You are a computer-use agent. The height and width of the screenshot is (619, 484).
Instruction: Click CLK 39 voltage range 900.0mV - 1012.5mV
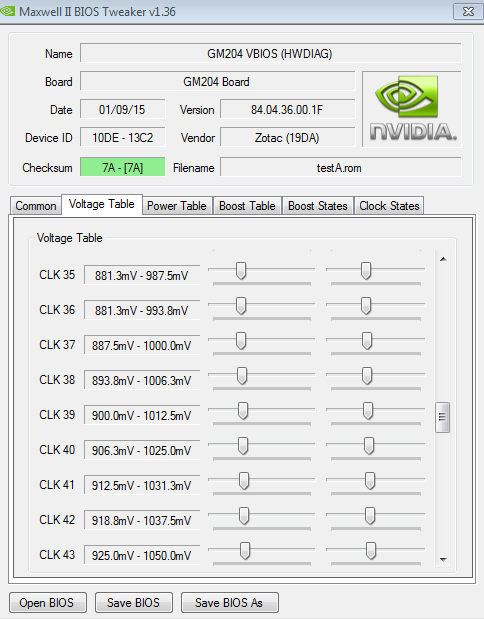point(142,415)
